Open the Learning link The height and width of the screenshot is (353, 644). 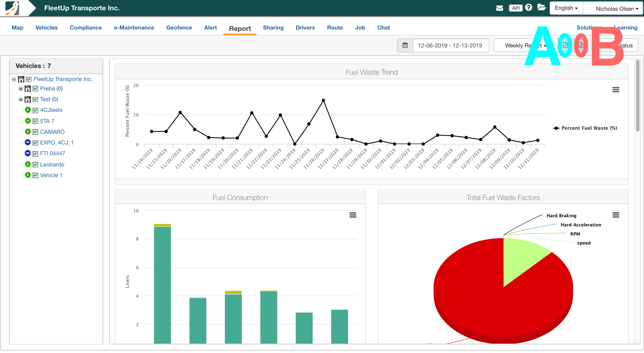click(625, 28)
